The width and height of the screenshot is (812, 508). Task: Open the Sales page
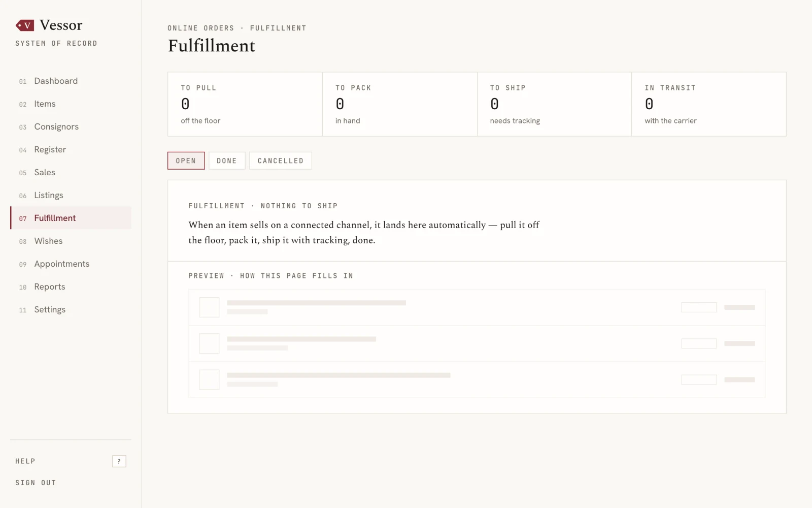(x=71, y=172)
